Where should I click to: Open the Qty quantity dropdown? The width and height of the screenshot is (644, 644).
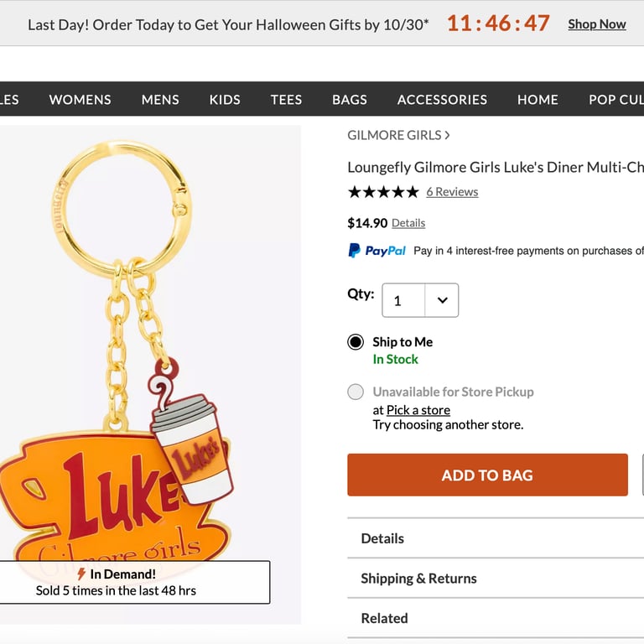click(x=420, y=300)
